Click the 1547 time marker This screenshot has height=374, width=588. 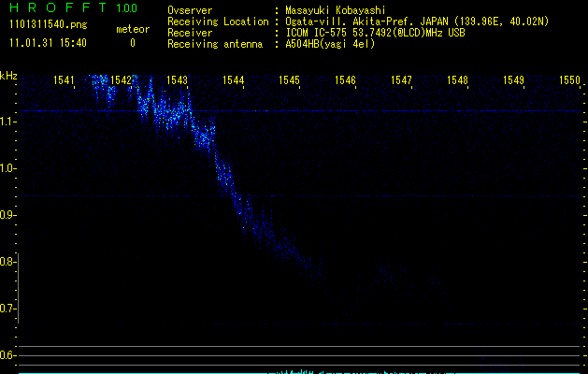(x=401, y=79)
